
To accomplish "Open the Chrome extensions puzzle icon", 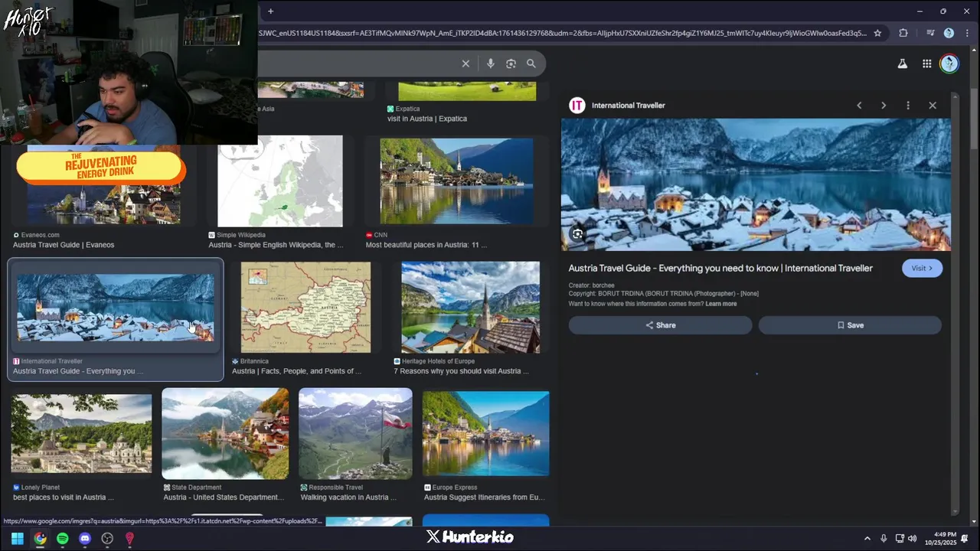I will (x=903, y=33).
